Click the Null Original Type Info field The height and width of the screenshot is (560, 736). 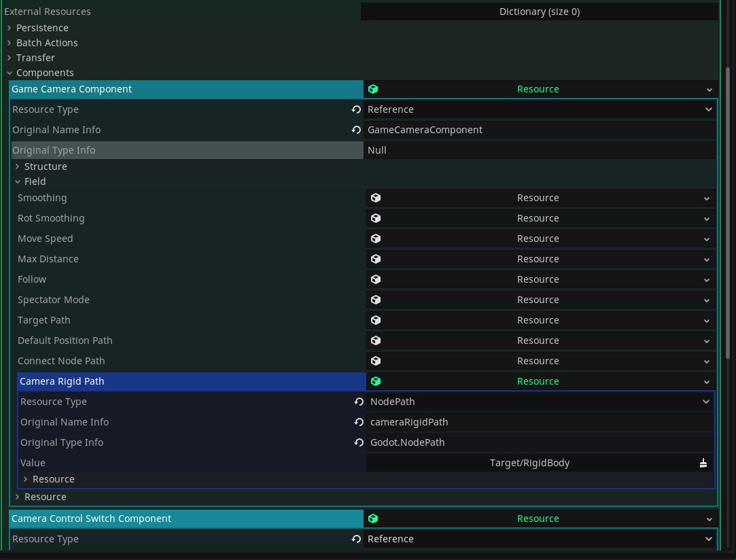tap(540, 150)
